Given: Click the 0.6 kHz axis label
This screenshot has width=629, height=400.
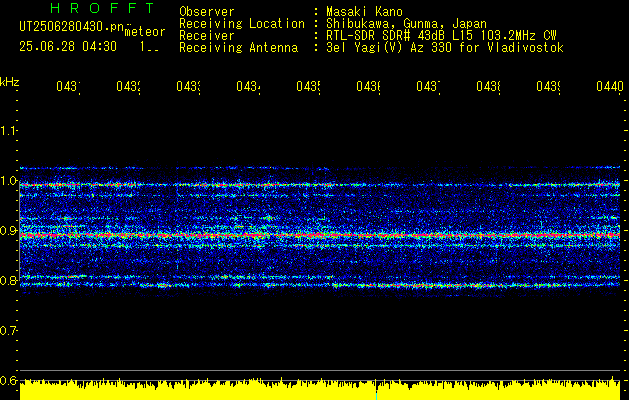Looking at the screenshot, I should [8, 380].
